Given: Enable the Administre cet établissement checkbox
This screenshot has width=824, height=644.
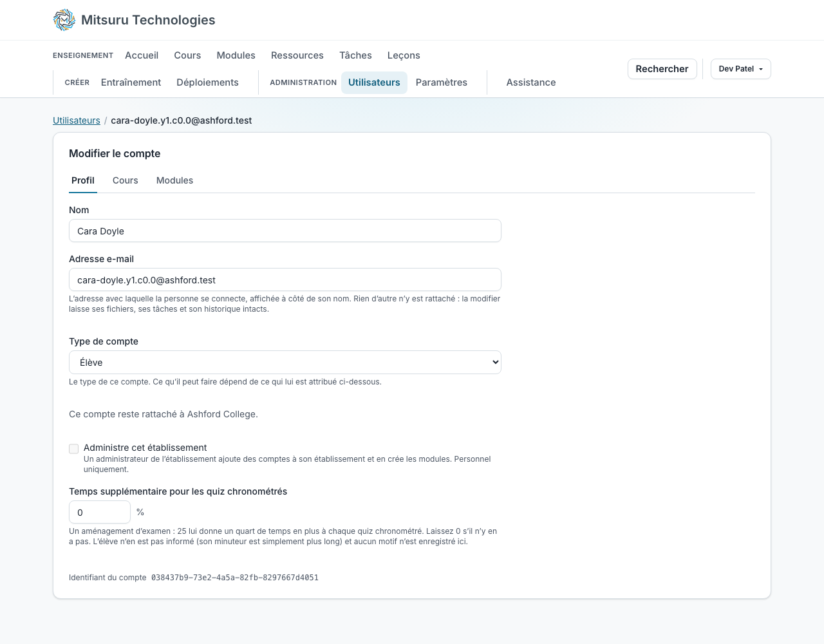Looking at the screenshot, I should [74, 449].
